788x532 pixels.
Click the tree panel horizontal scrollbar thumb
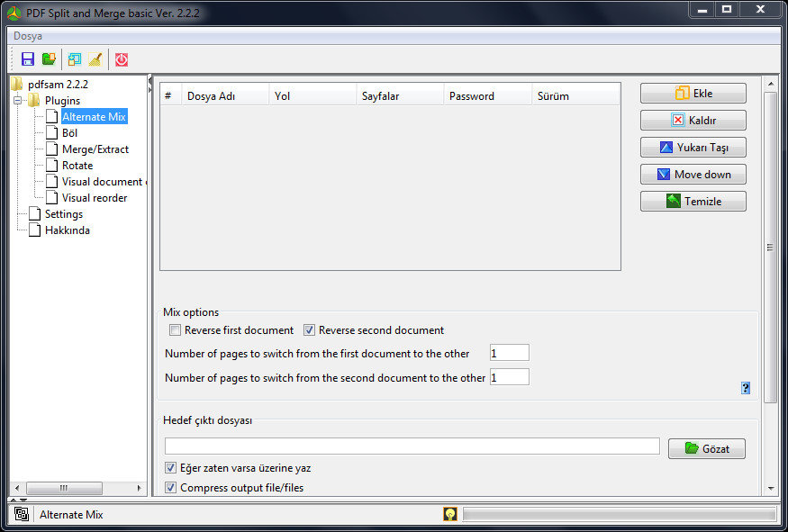coord(64,488)
